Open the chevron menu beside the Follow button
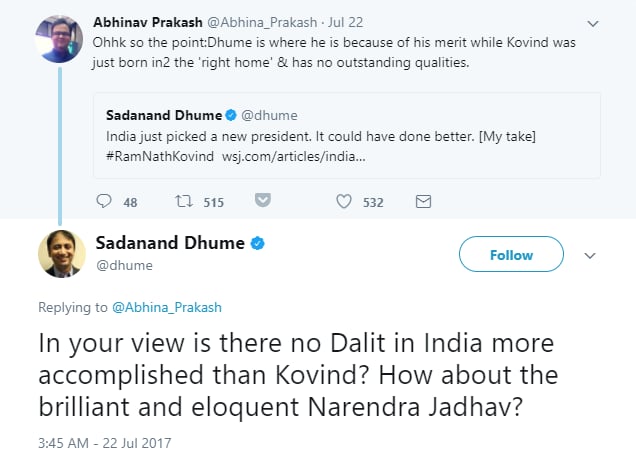Viewport: 636px width, 460px height. tap(590, 255)
